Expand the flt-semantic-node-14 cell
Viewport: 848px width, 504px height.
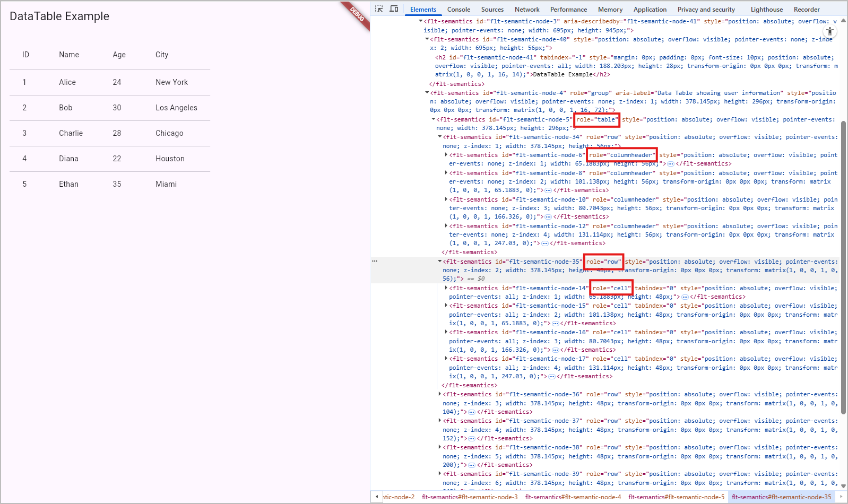pos(446,288)
